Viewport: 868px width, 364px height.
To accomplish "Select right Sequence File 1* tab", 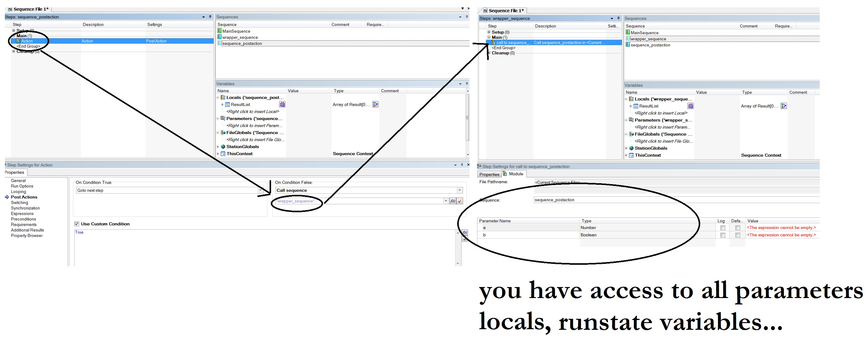I will (x=504, y=10).
